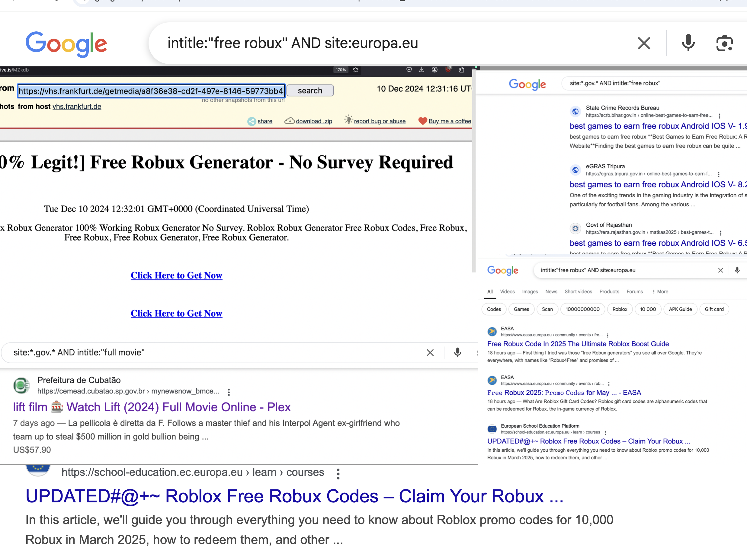Open the menu beside the EASA events › fre... URL

(608, 335)
